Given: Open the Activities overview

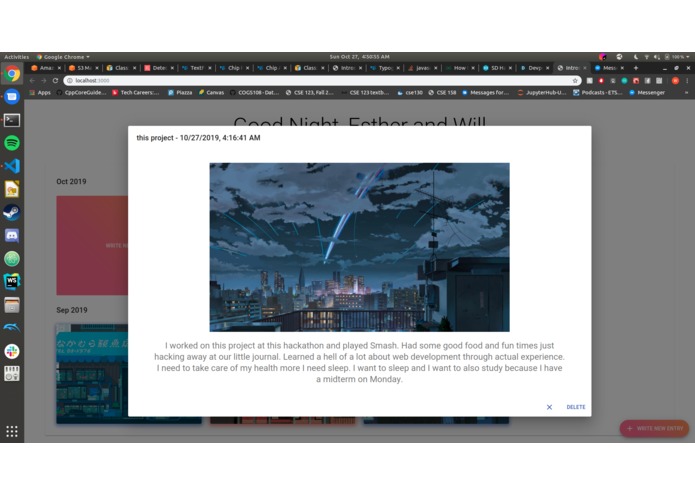Looking at the screenshot, I should point(16,57).
